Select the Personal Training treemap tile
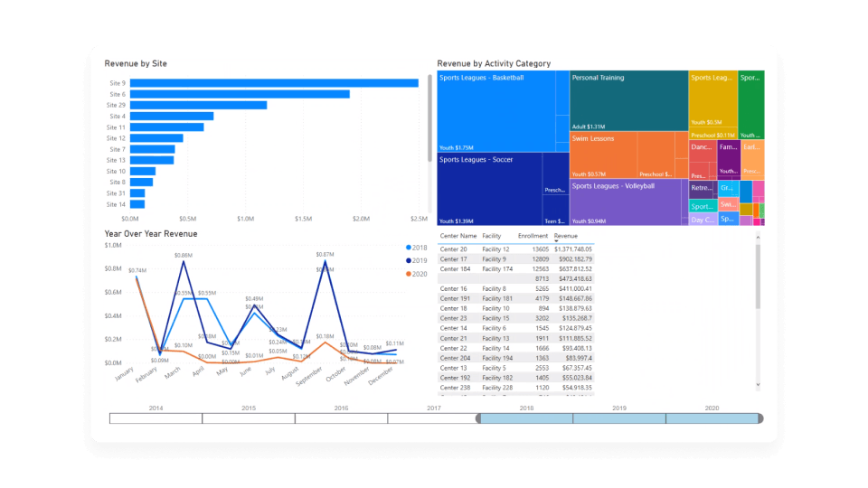Screen dimensions: 868x488 tap(629, 100)
